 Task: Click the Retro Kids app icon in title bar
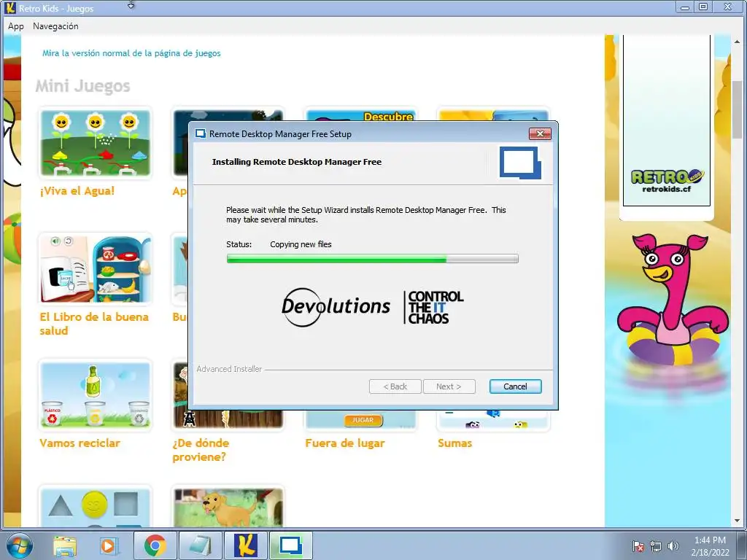[x=10, y=7]
